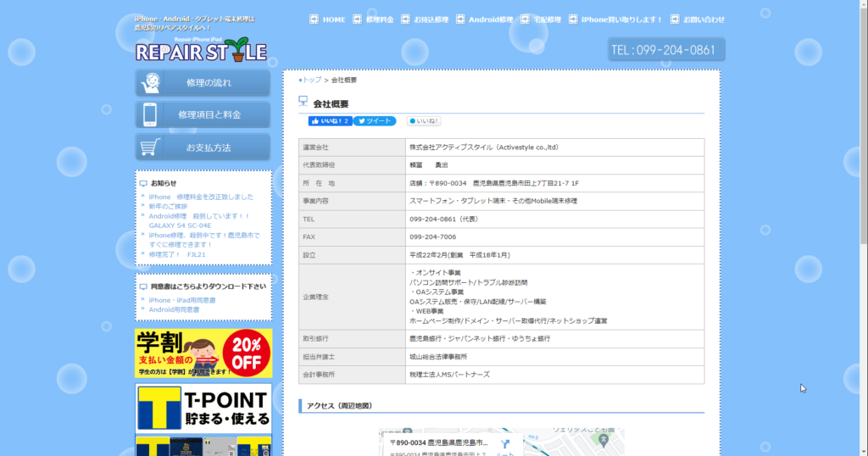The width and height of the screenshot is (868, 456).
Task: Open the Android修理 navigation item
Action: click(x=491, y=19)
